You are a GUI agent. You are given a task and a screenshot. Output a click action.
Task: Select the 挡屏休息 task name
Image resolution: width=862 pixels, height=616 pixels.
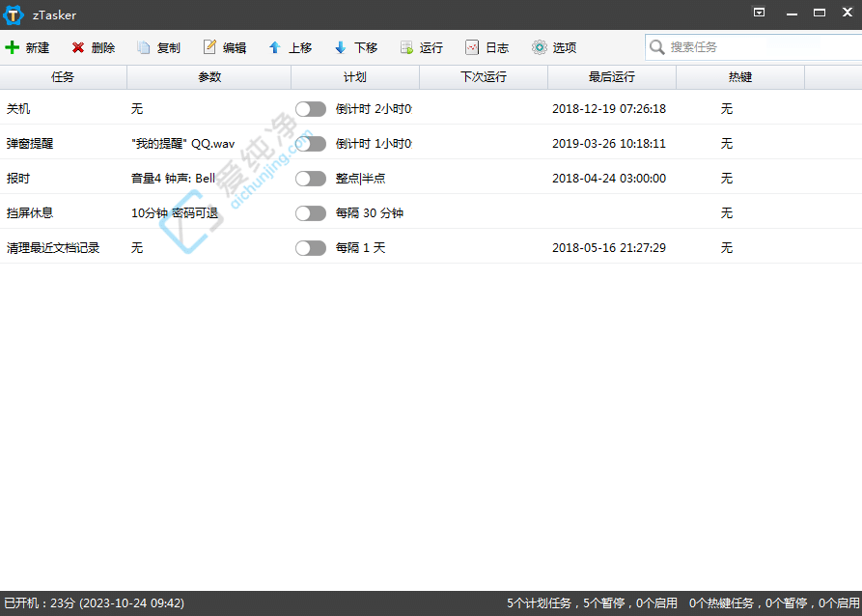(30, 212)
